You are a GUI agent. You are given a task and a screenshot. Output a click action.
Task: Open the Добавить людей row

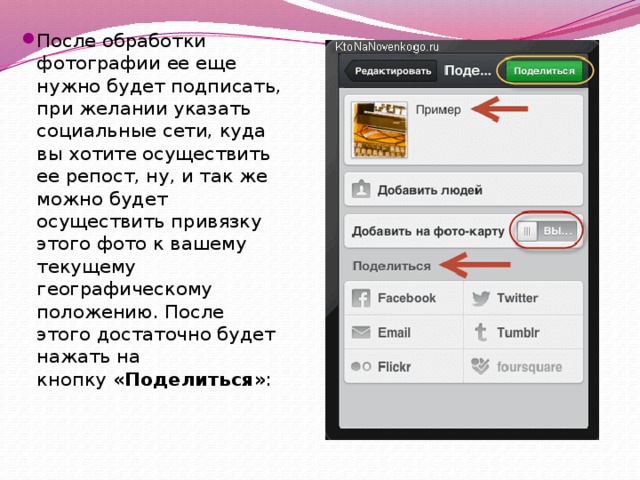(x=463, y=190)
